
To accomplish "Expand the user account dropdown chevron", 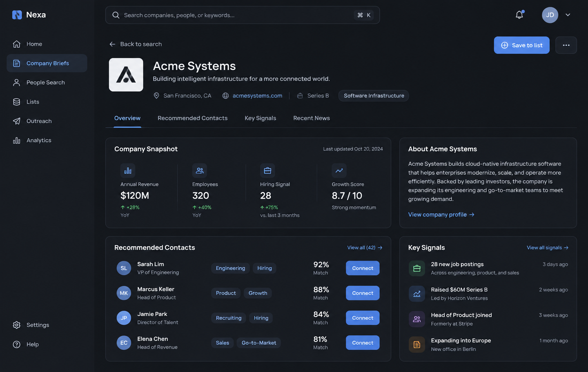I will click(x=568, y=15).
